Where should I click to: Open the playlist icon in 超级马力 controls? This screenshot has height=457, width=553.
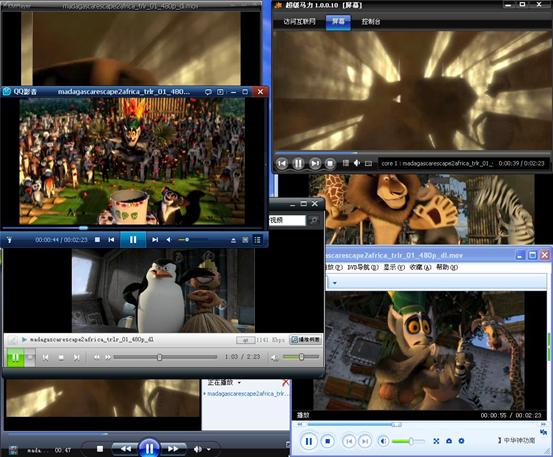(x=346, y=163)
